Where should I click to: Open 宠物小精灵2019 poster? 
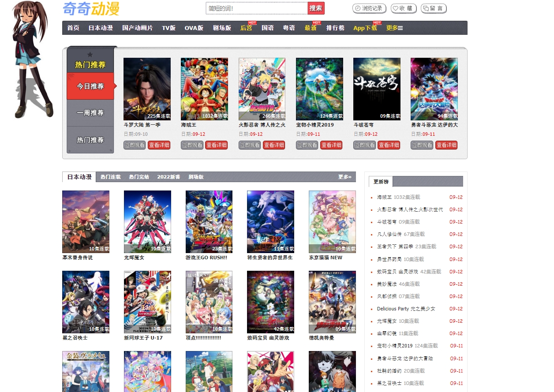(x=319, y=89)
